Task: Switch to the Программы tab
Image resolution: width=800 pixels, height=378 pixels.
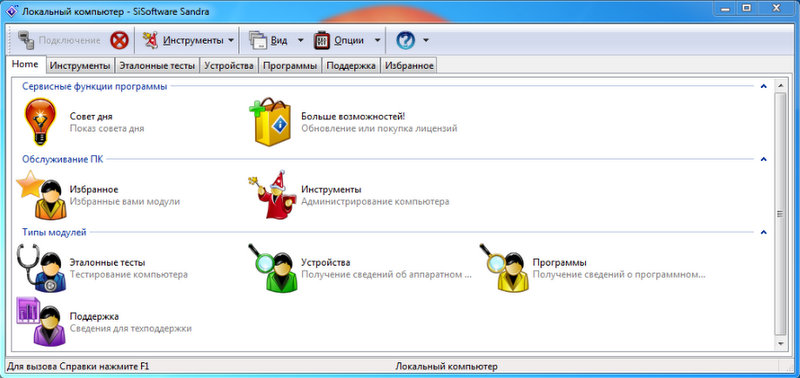Action: [x=290, y=66]
